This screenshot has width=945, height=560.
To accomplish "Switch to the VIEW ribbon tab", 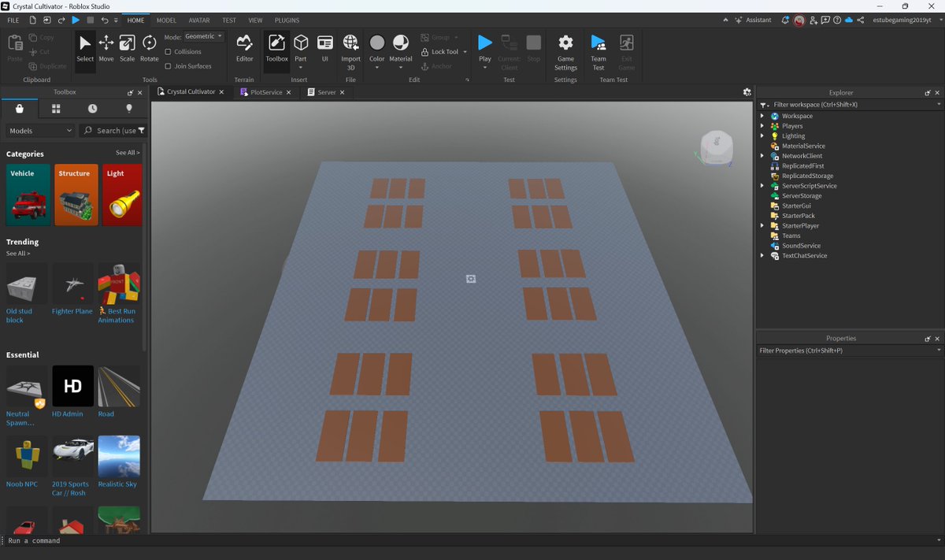I will pyautogui.click(x=255, y=20).
